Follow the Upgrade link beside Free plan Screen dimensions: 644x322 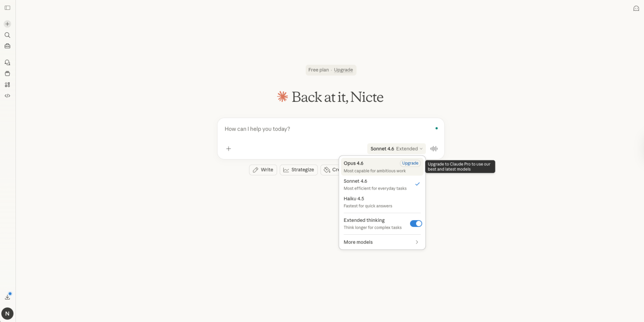click(343, 70)
